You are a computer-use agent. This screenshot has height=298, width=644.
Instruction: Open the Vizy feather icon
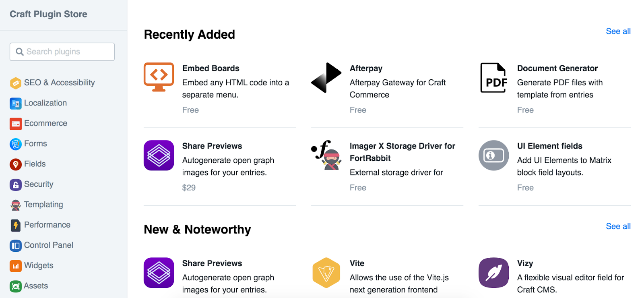[x=493, y=273]
